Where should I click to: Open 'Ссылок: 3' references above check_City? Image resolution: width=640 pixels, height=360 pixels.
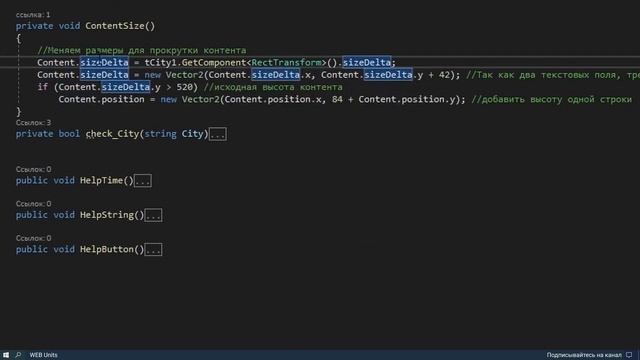[x=33, y=123]
